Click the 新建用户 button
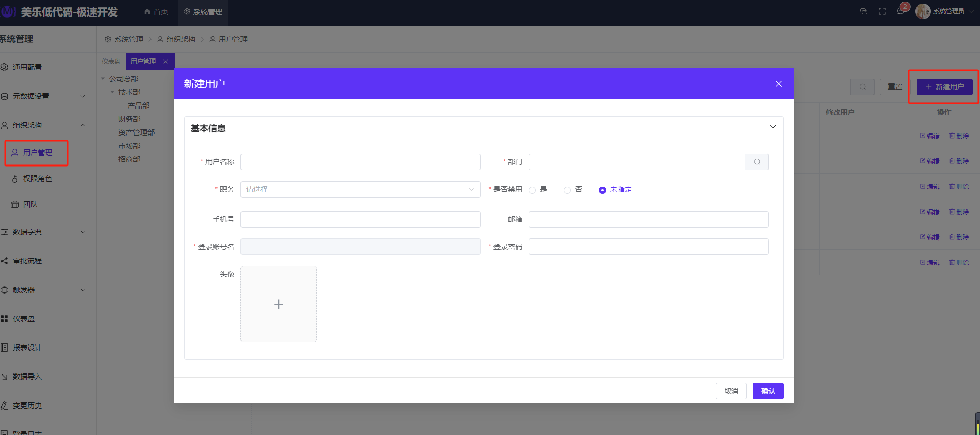The image size is (980, 435). pyautogui.click(x=945, y=87)
